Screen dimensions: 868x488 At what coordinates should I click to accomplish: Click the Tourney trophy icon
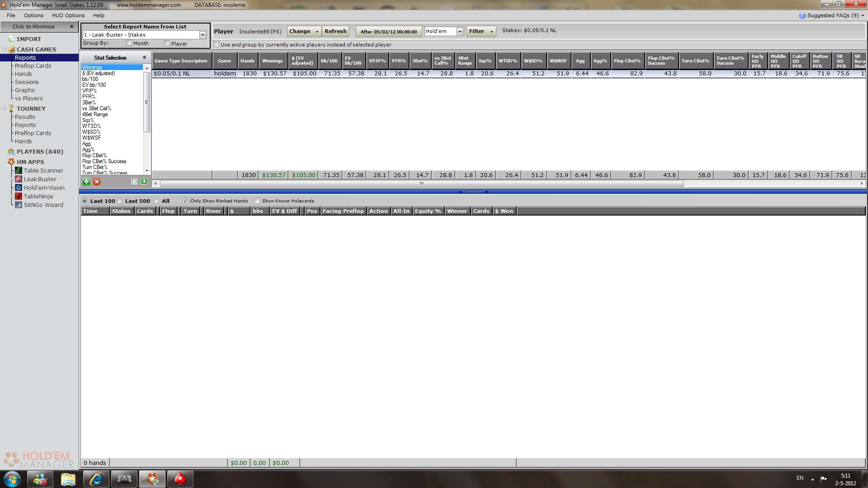point(11,108)
